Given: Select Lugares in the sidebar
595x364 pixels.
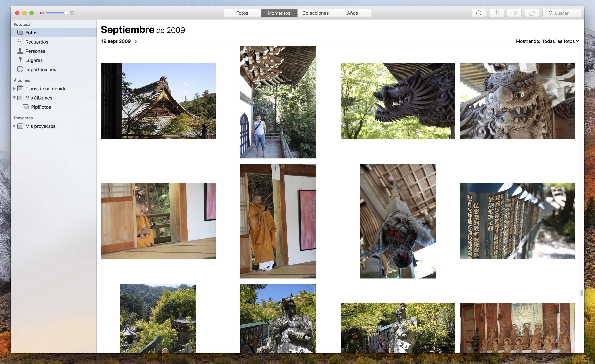Looking at the screenshot, I should pyautogui.click(x=34, y=60).
